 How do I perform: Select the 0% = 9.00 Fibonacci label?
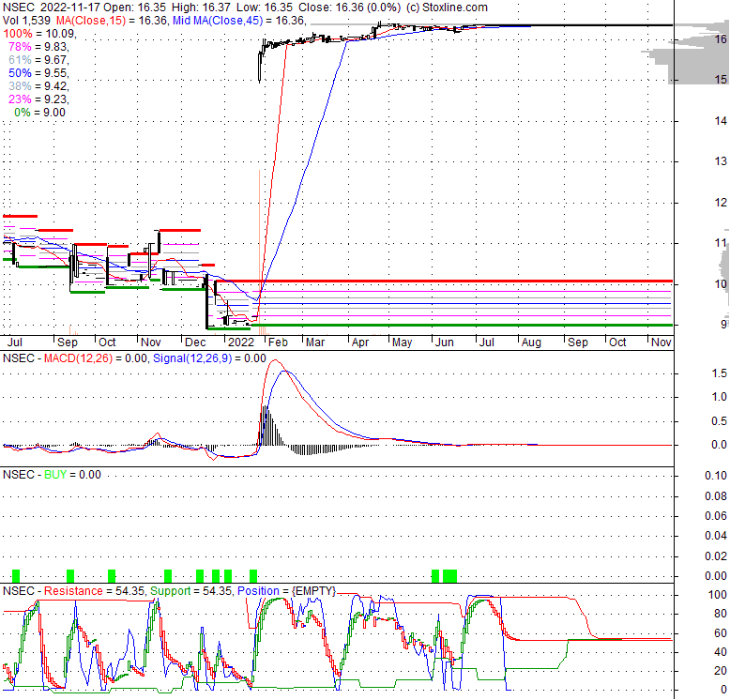click(39, 113)
